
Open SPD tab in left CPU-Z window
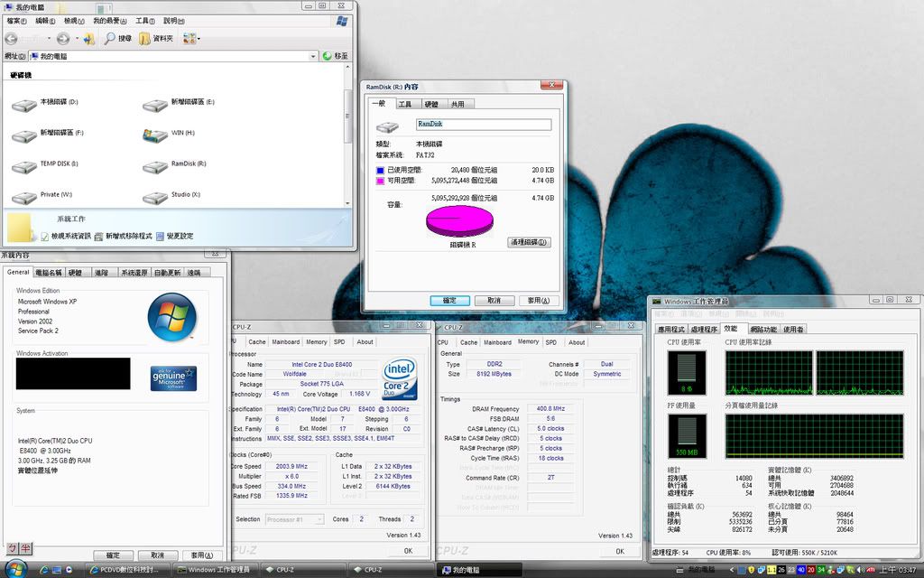click(339, 342)
